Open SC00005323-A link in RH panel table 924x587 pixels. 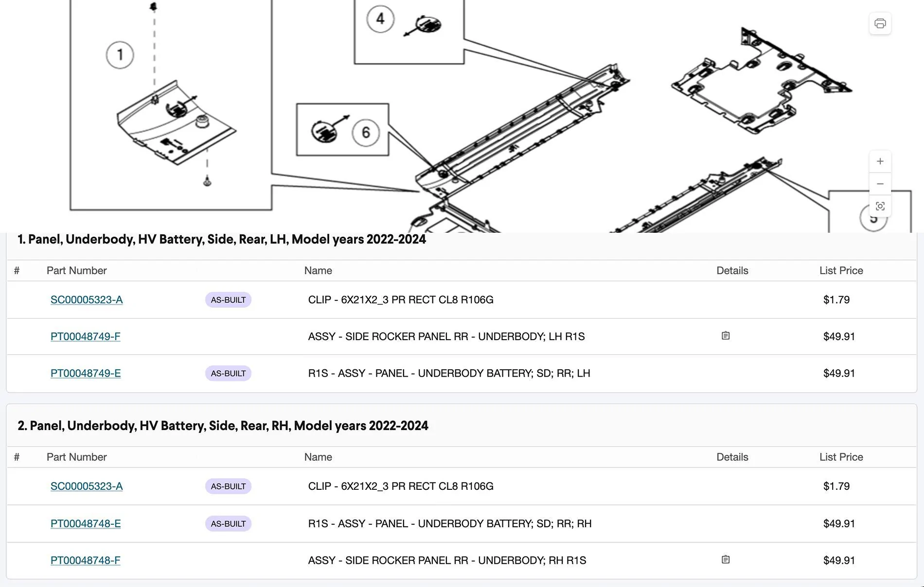(87, 486)
